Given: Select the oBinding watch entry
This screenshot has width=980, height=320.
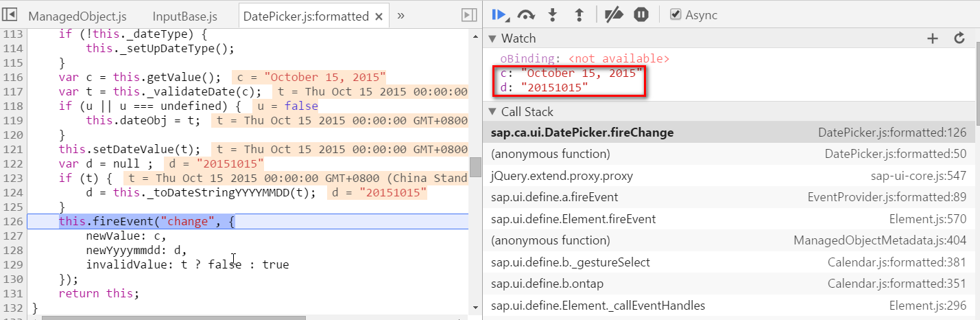Looking at the screenshot, I should [585, 59].
